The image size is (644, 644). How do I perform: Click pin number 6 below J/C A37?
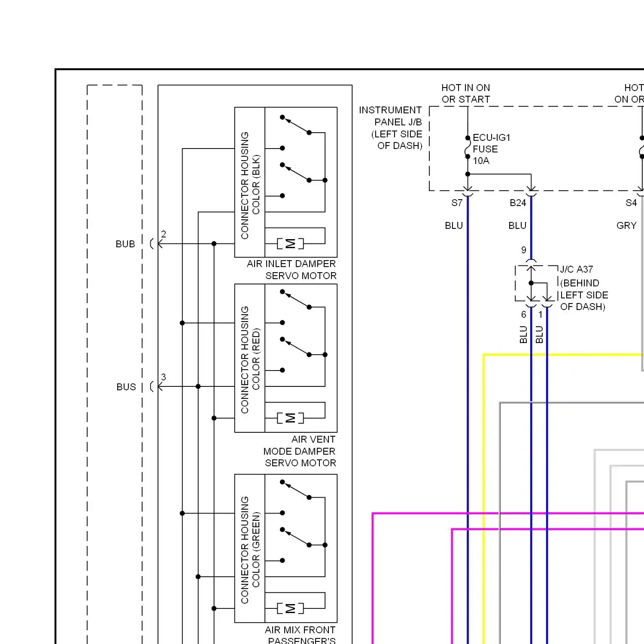pos(524,314)
